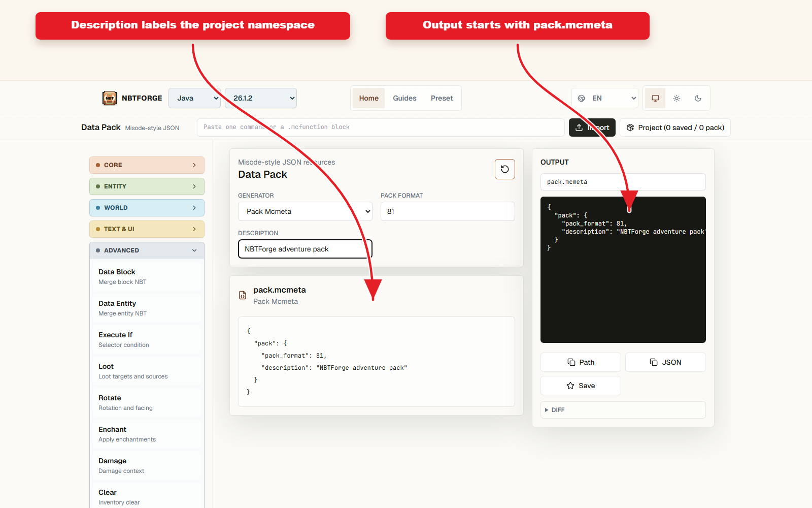Expand the ENTITY category

[x=147, y=186]
